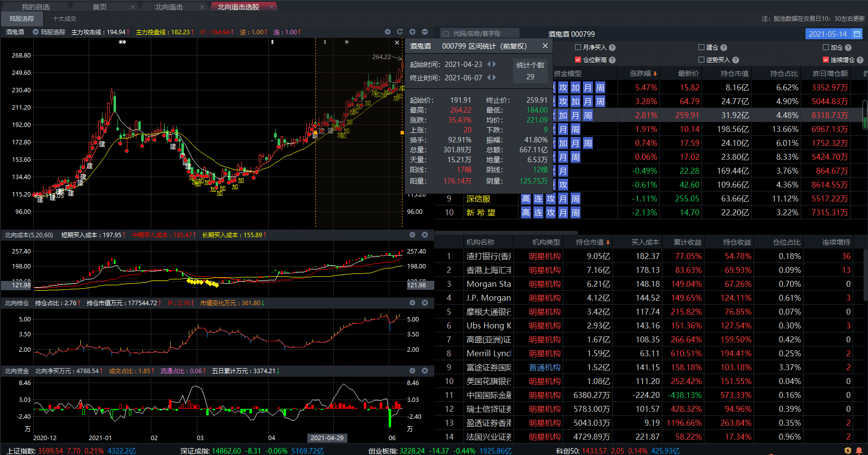The width and height of the screenshot is (868, 455).
Task: Click help icon next to 仓位新高
Action: (x=612, y=60)
